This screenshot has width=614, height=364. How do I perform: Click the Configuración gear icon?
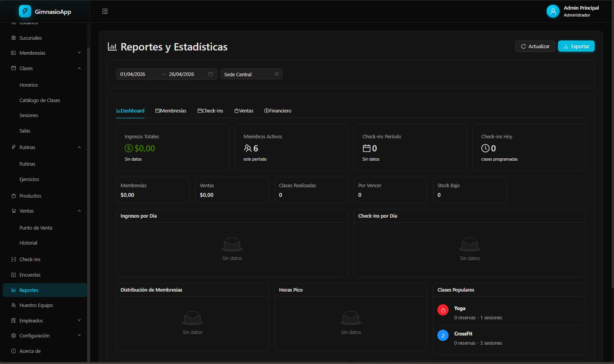click(13, 335)
